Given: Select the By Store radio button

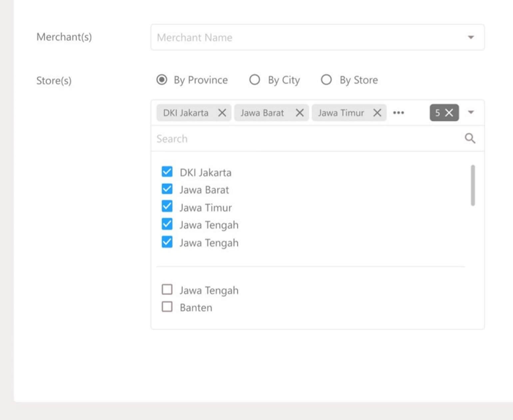Looking at the screenshot, I should pyautogui.click(x=326, y=80).
